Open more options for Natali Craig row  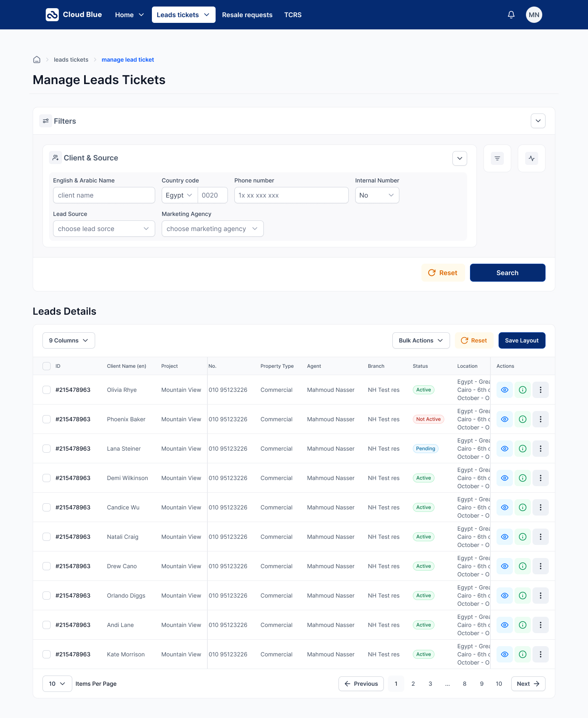pos(541,537)
